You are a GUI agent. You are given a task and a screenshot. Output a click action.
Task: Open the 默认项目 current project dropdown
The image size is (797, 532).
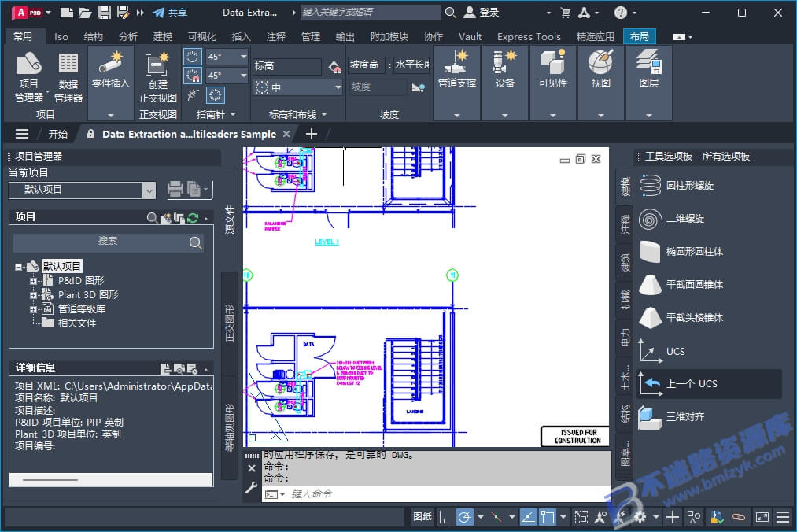149,190
